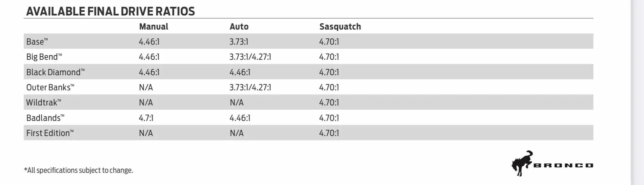This screenshot has width=644, height=185.
Task: Click Badlands Manual ratio 4.7:1
Action: [x=146, y=118]
